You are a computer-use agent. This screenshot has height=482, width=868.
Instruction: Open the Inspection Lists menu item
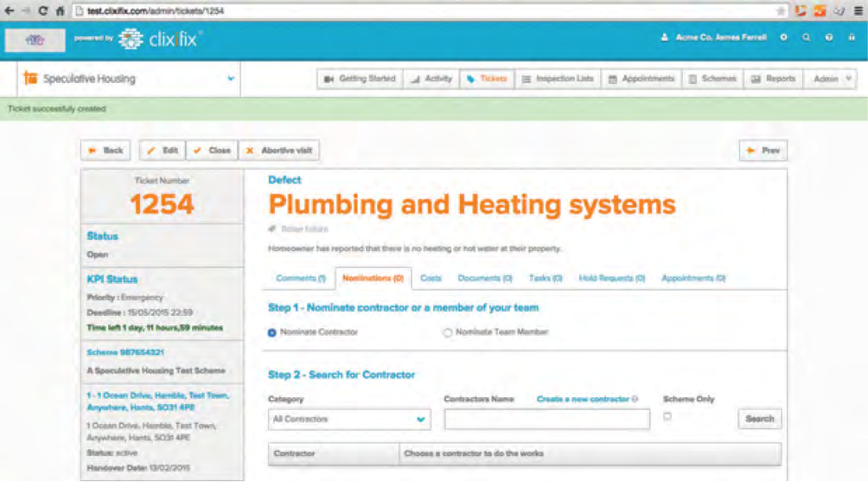coord(558,79)
